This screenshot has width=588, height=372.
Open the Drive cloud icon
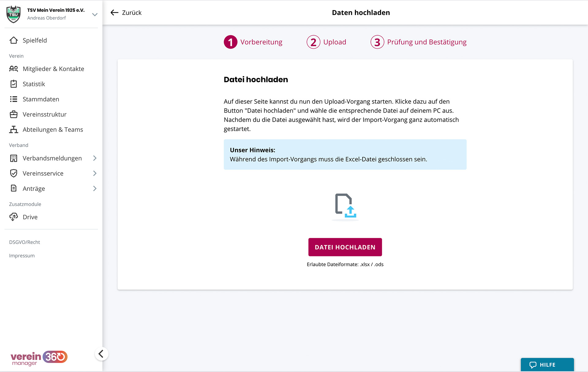pyautogui.click(x=13, y=217)
